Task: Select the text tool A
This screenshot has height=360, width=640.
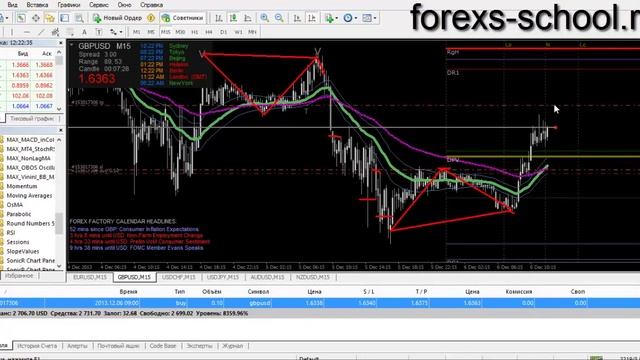Action: tap(84, 32)
